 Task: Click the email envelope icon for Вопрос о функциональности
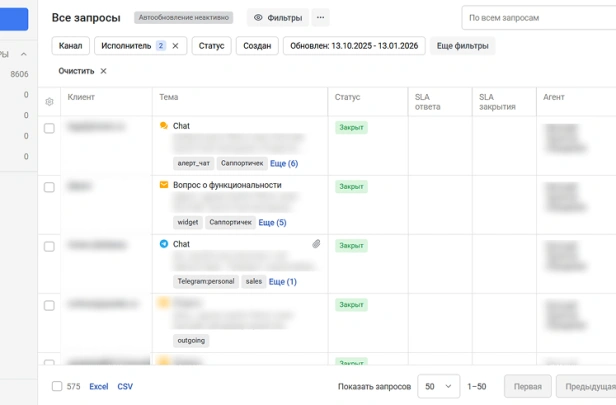[164, 185]
